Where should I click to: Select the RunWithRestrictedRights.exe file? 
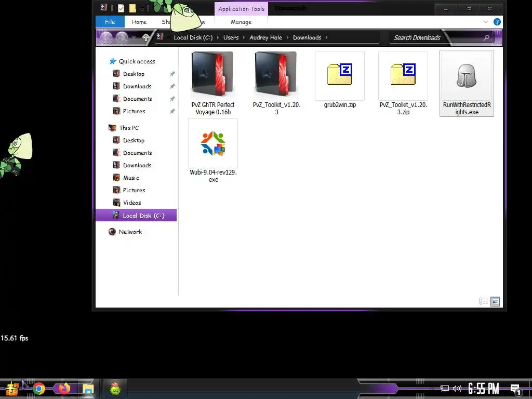coord(467,84)
